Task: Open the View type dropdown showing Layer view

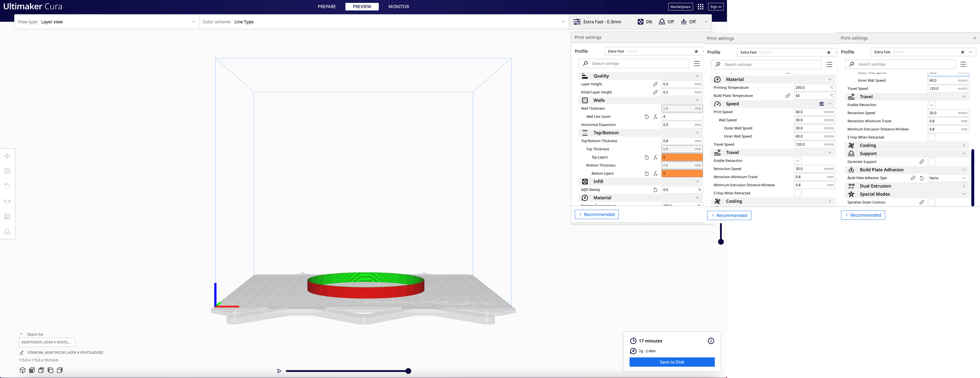Action: [107, 22]
